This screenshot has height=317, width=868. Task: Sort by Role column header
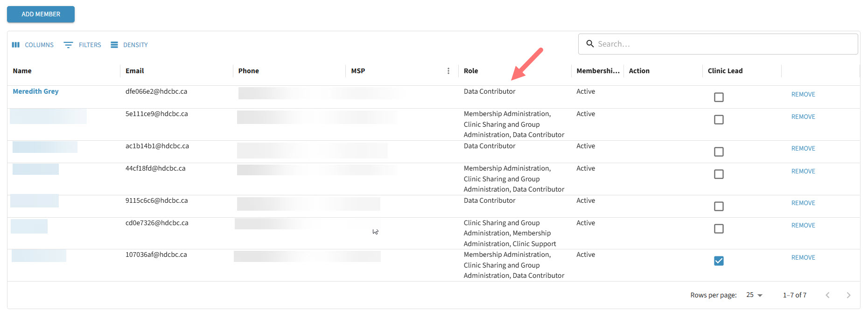coord(471,71)
